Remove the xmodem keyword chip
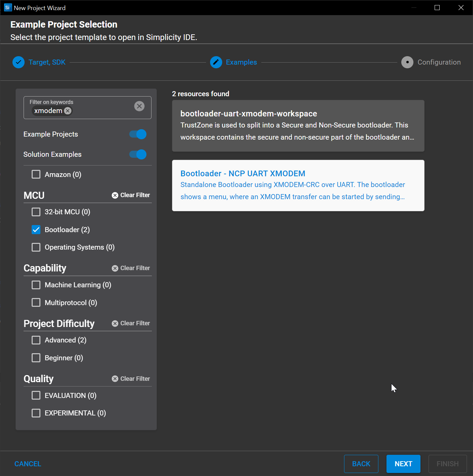Screen dimensions: 473x476 (x=68, y=111)
